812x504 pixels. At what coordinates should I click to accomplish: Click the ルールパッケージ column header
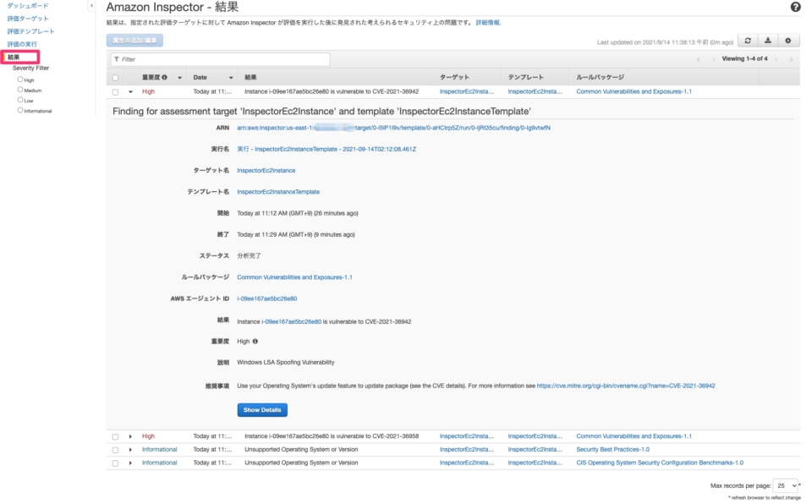click(600, 77)
